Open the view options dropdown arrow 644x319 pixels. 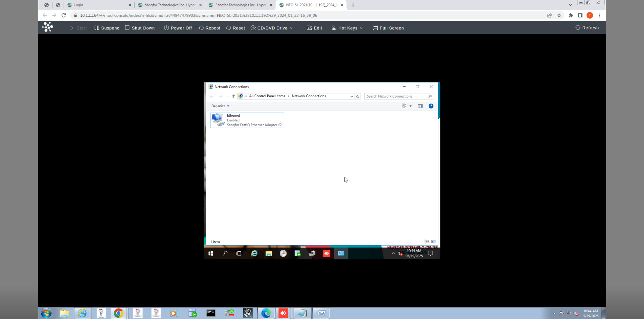[411, 106]
